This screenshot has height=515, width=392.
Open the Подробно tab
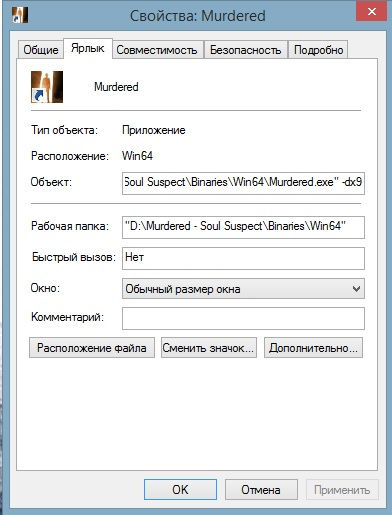tap(318, 50)
